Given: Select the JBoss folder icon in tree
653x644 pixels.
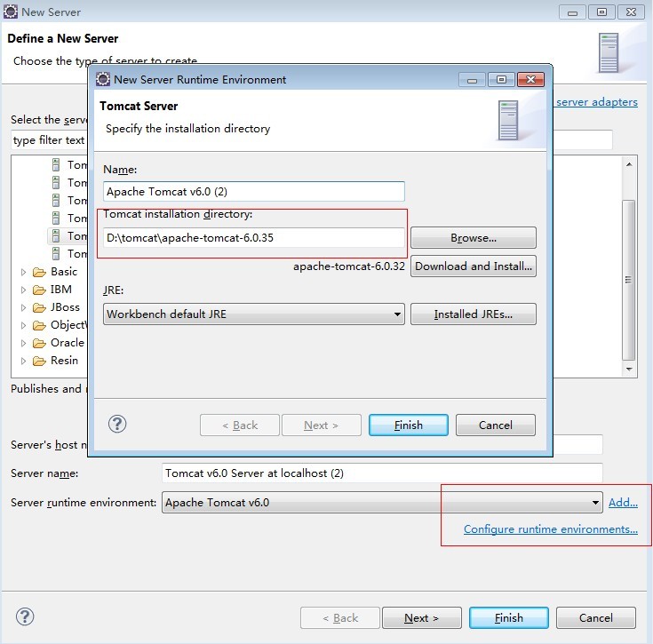Looking at the screenshot, I should (39, 307).
